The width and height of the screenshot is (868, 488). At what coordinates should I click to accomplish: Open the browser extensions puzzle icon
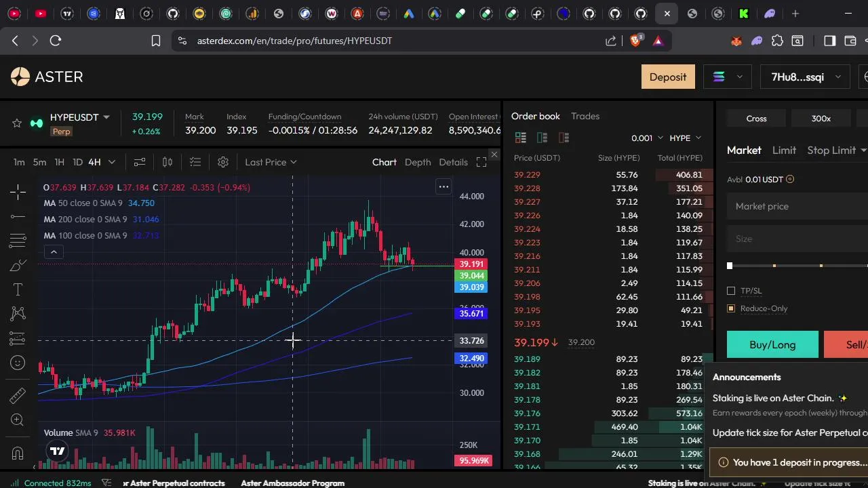pos(778,41)
